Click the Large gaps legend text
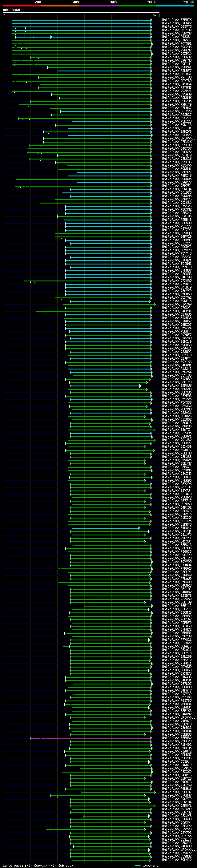 (13, 866)
